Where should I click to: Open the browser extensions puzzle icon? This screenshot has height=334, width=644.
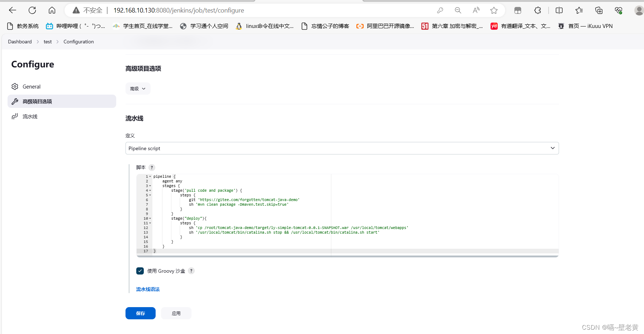tap(538, 10)
